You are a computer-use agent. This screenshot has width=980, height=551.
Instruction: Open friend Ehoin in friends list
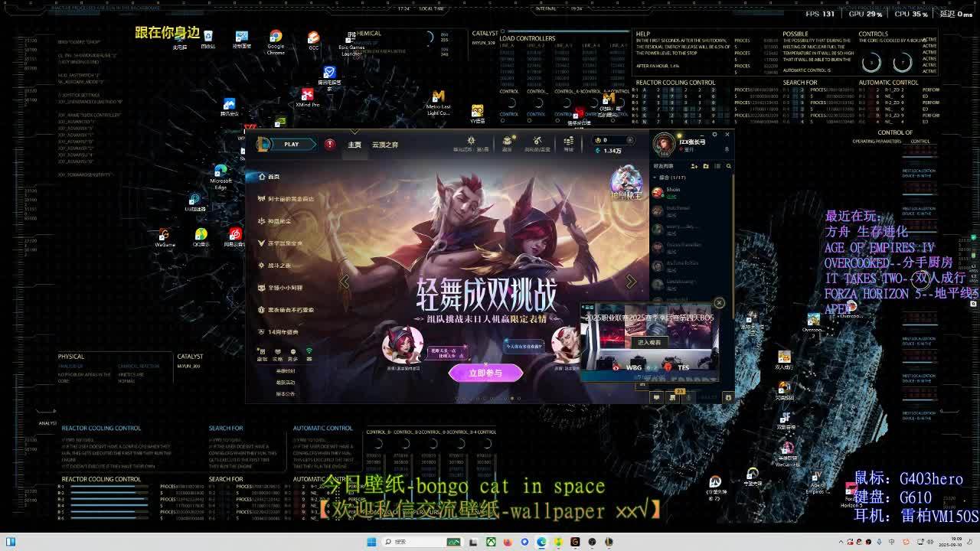click(x=674, y=191)
